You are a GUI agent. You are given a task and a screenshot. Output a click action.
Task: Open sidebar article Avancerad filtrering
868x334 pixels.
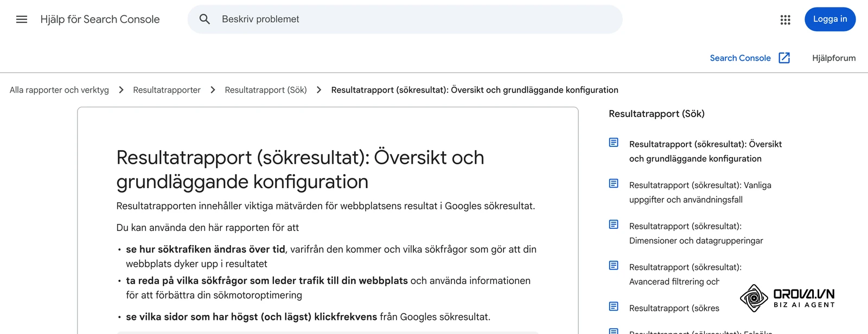[x=685, y=274]
